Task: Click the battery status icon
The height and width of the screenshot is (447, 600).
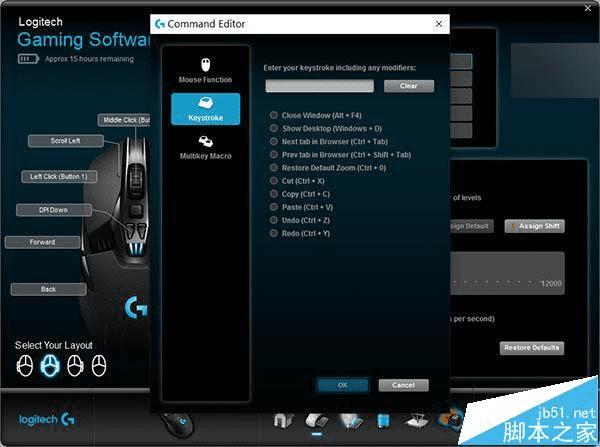Action: click(28, 59)
